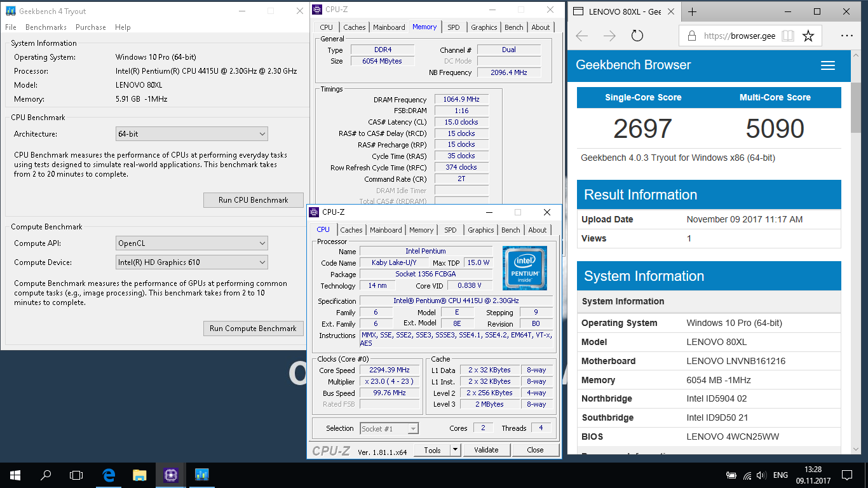Open the Compute Device dropdown

pyautogui.click(x=191, y=262)
